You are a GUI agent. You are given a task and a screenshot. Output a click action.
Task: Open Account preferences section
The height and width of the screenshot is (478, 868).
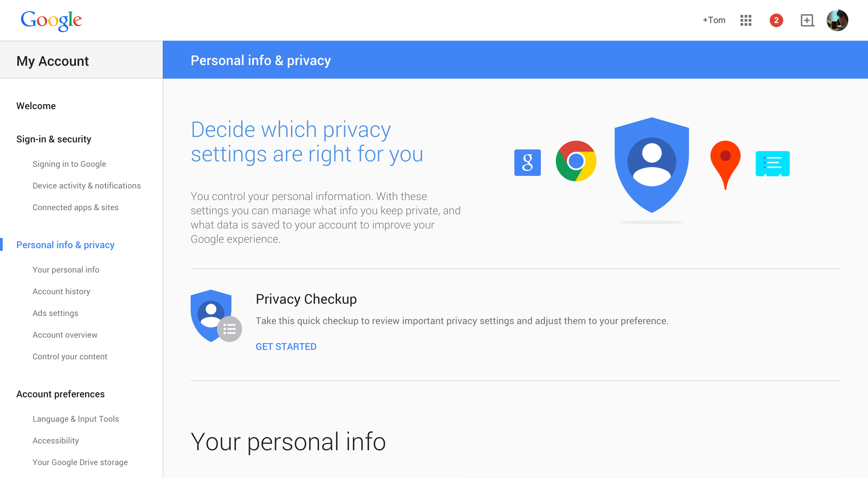click(60, 394)
